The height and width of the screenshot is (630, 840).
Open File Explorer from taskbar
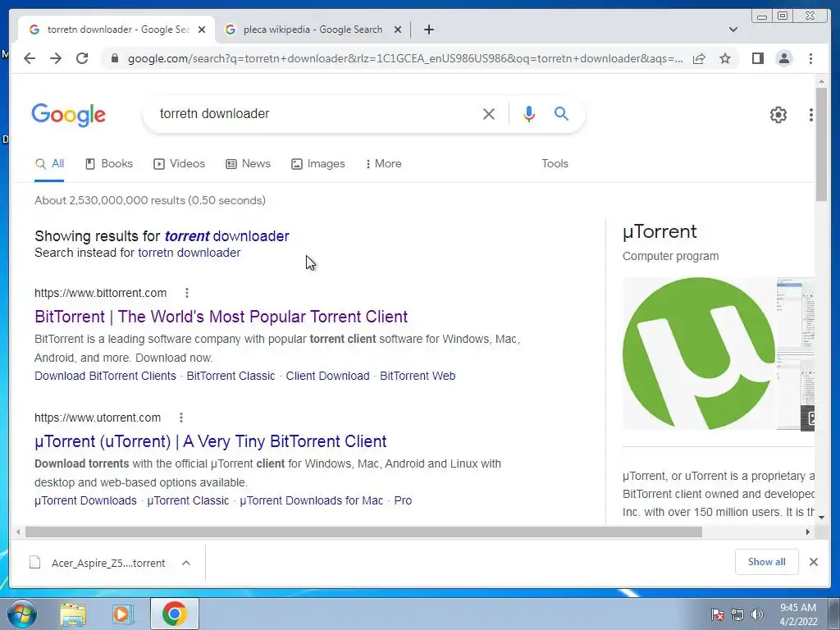[x=73, y=614]
